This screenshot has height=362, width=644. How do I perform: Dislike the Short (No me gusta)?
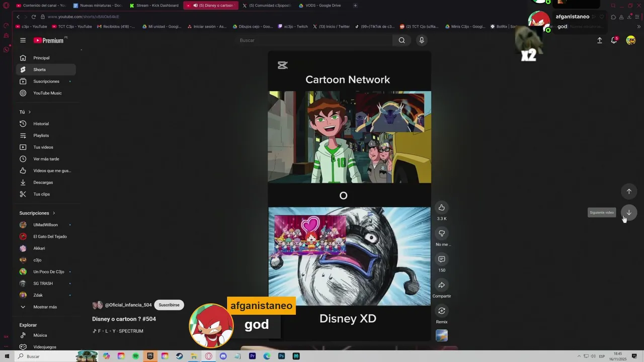441,233
